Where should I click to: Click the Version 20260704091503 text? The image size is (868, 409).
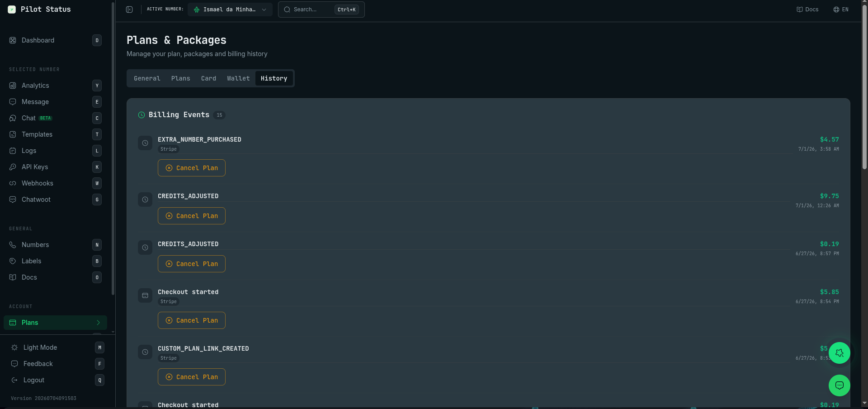(x=43, y=399)
